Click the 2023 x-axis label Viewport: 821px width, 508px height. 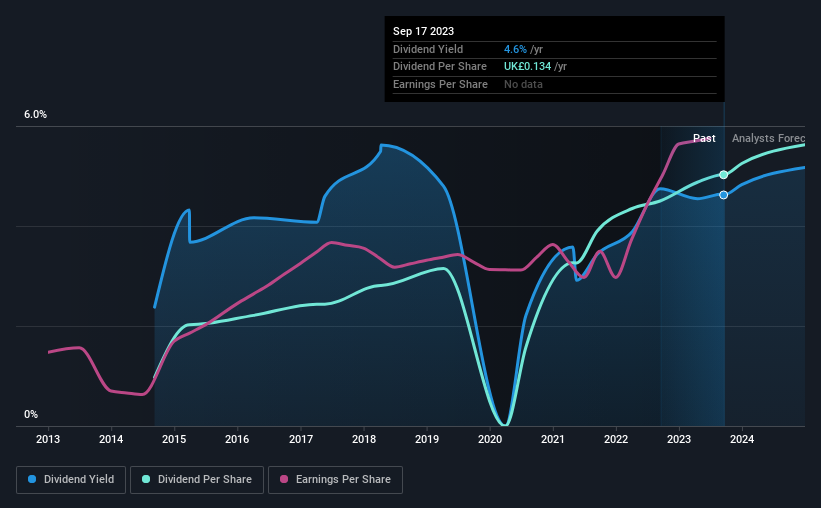[679, 439]
